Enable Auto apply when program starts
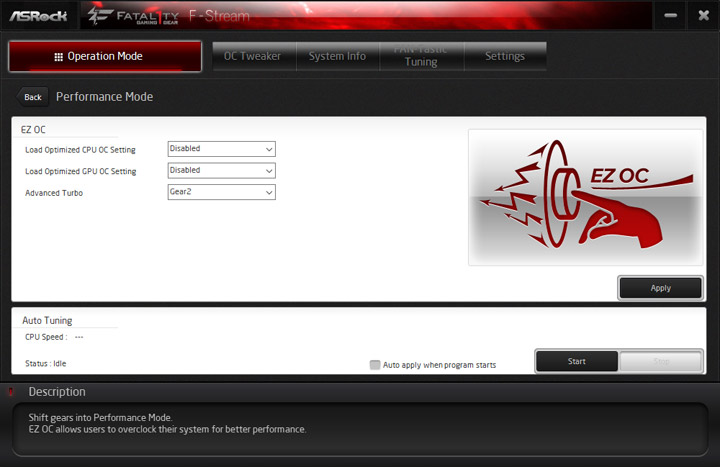The width and height of the screenshot is (720, 467). click(x=375, y=365)
